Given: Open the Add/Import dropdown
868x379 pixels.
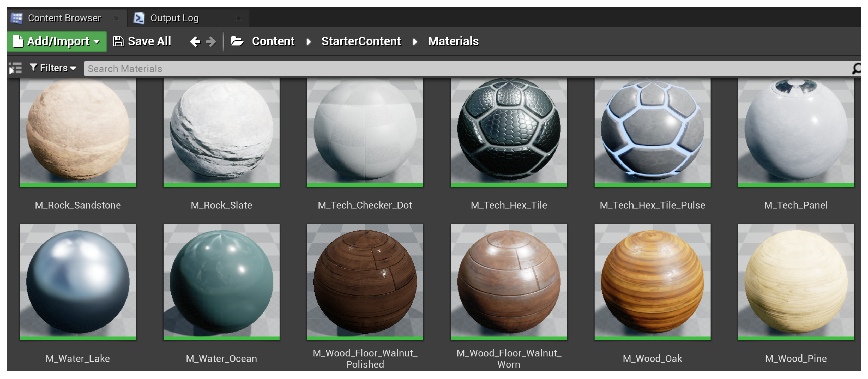Looking at the screenshot, I should (x=57, y=41).
